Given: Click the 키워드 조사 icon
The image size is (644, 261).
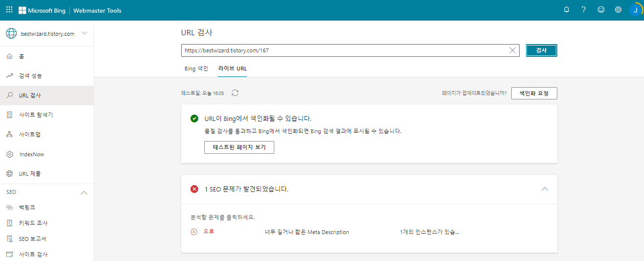Looking at the screenshot, I should [x=9, y=223].
